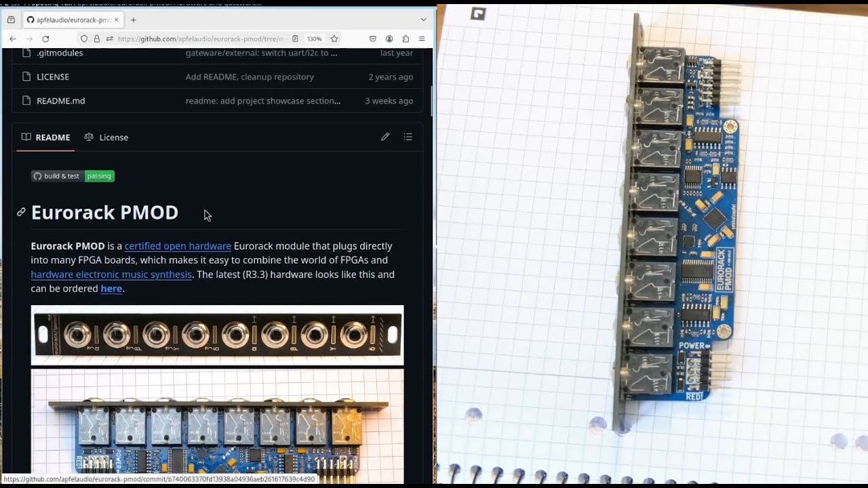Click the 'last year' timestamp
Viewport: 868px width, 488px height.
click(x=397, y=53)
